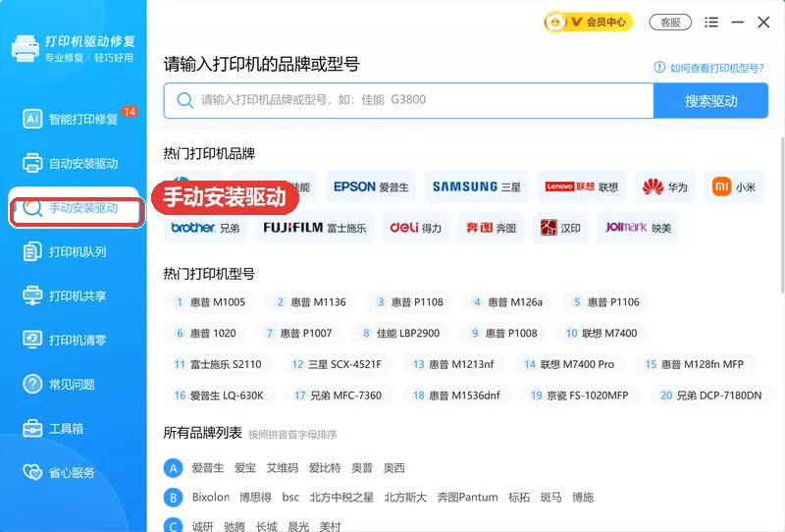Screen dimensions: 785x532
Task: Choose model 惠普 P1106
Action: 605,302
